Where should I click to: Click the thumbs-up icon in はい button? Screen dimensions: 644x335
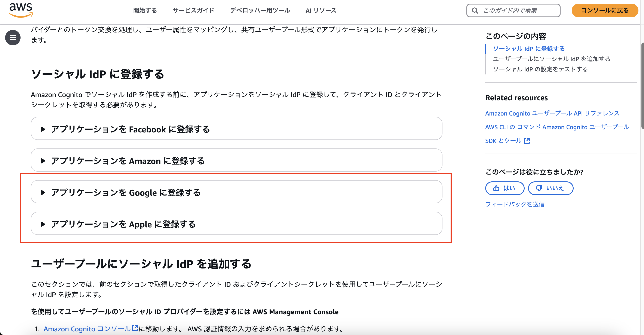click(x=497, y=188)
